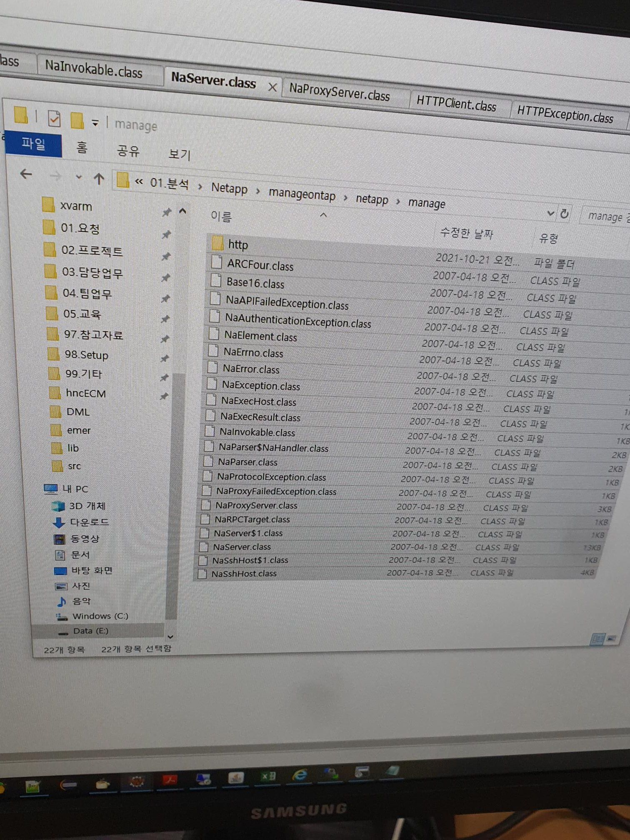Navigate to Netapp in the breadcrumb
The width and height of the screenshot is (630, 840).
point(229,188)
